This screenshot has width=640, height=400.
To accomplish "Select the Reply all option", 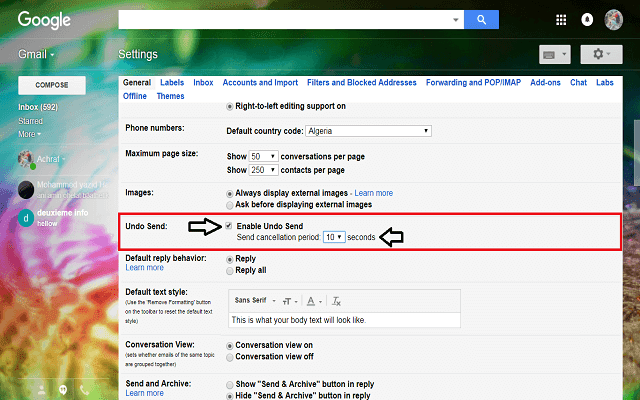I will (231, 270).
